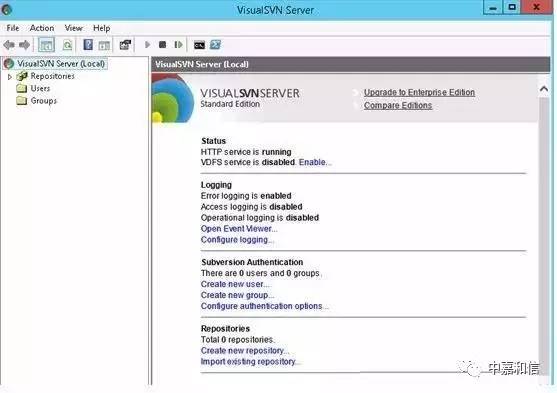Click the Open Event Viewer link
Image resolution: width=557 pixels, height=393 pixels.
[239, 228]
